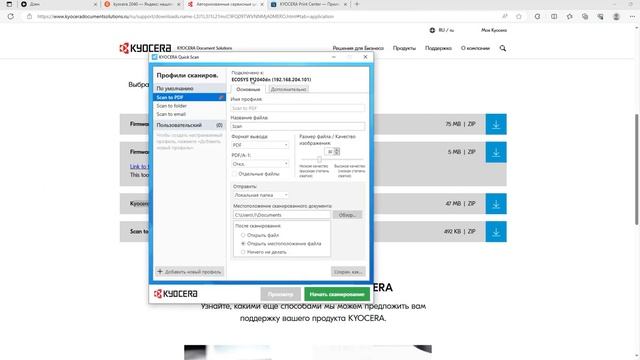Select 'Ничего не делать' radio option

click(243, 252)
